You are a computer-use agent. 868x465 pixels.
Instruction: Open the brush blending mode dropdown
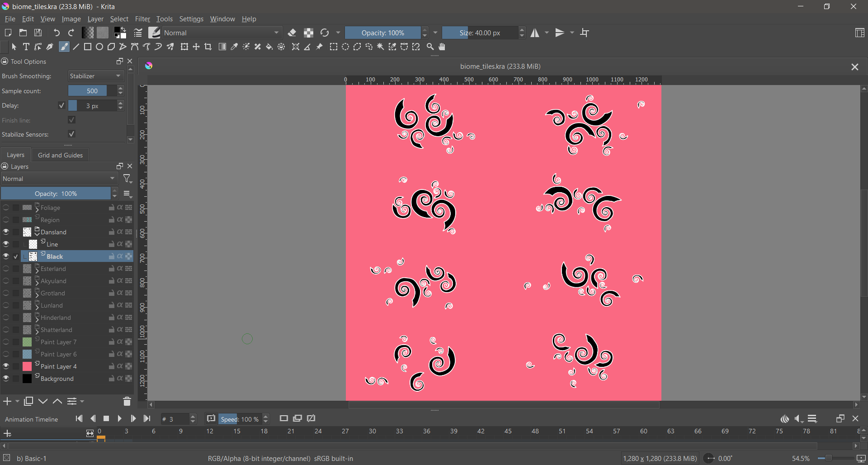(222, 33)
